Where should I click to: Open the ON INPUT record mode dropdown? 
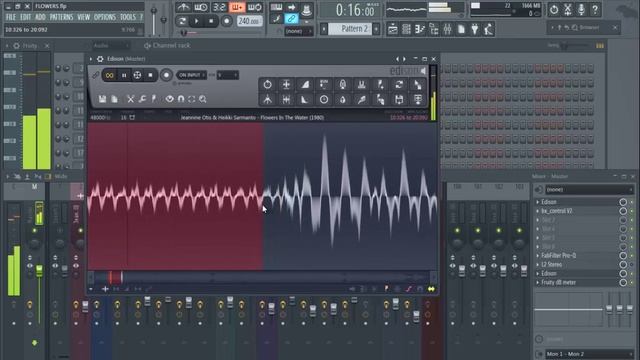point(191,75)
